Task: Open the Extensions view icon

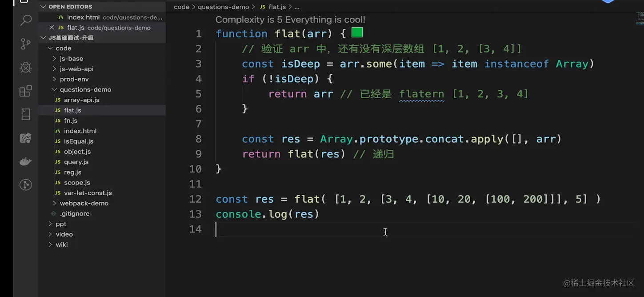Action: tap(26, 91)
